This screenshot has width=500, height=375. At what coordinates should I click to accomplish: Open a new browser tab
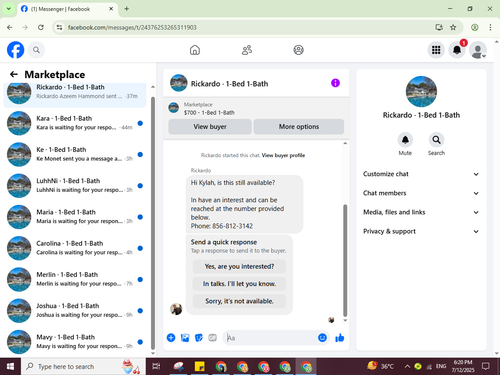click(x=127, y=9)
